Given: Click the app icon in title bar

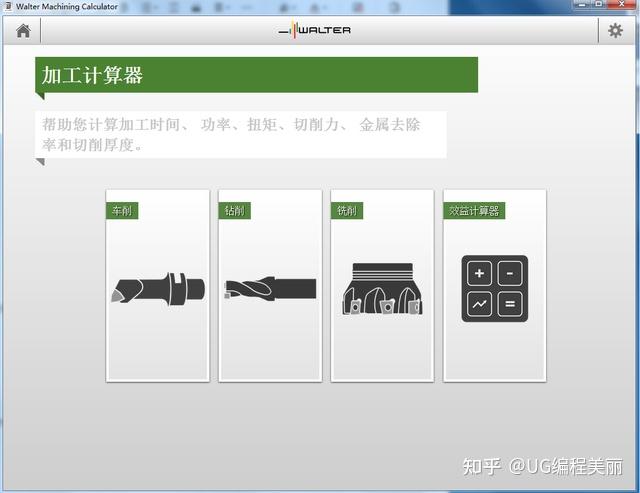Looking at the screenshot, I should tap(8, 6).
